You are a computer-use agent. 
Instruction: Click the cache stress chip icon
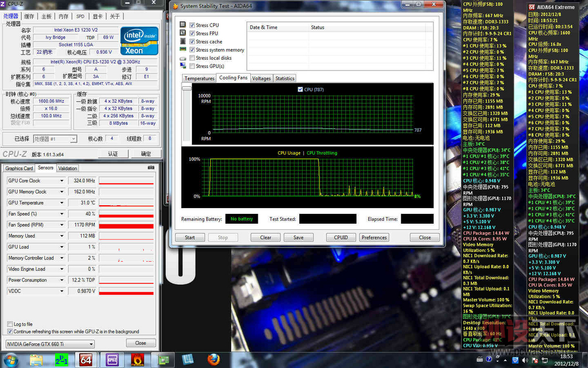pyautogui.click(x=183, y=41)
